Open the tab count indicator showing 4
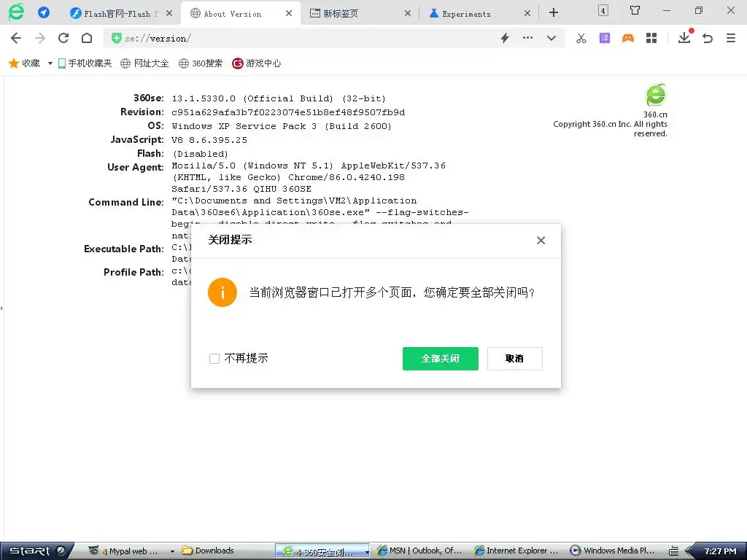 (x=603, y=10)
